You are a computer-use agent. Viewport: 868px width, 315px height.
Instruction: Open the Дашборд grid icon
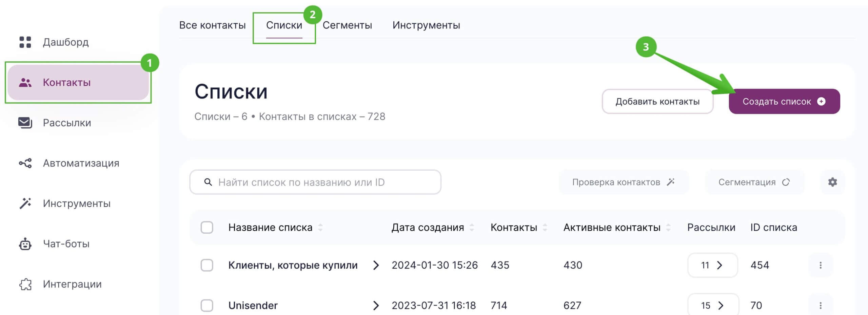pos(25,42)
